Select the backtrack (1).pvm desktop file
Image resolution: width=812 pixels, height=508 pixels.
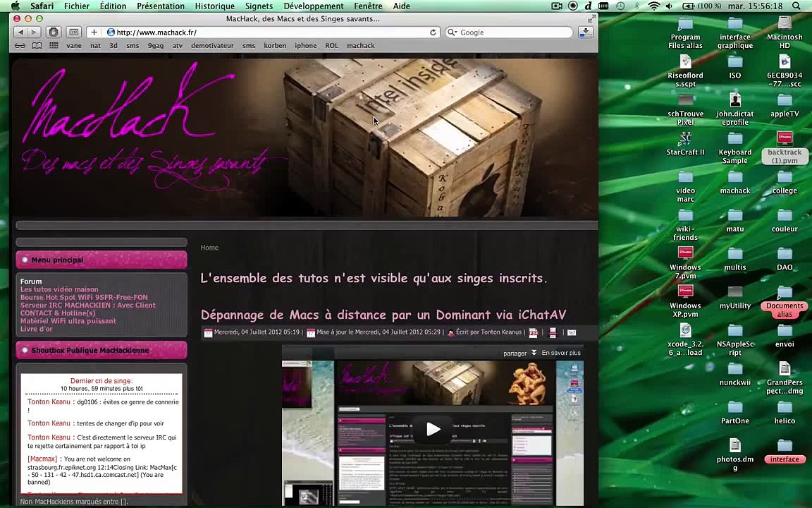coord(785,147)
